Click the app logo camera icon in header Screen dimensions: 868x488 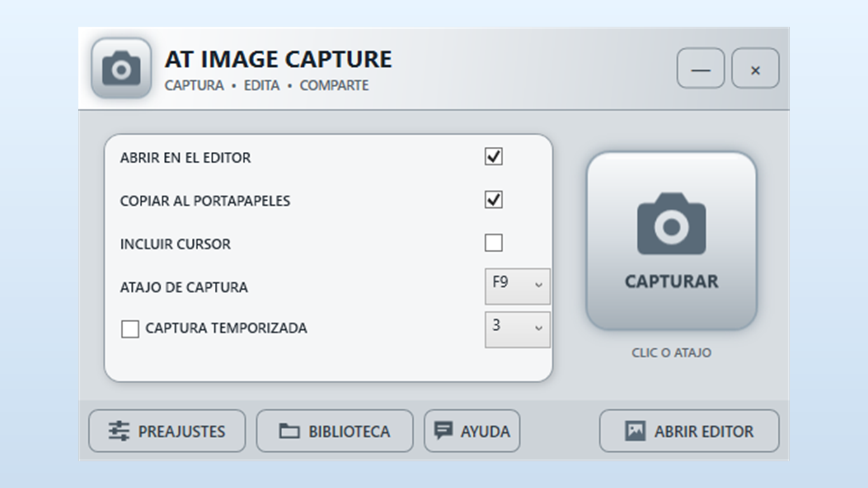121,68
